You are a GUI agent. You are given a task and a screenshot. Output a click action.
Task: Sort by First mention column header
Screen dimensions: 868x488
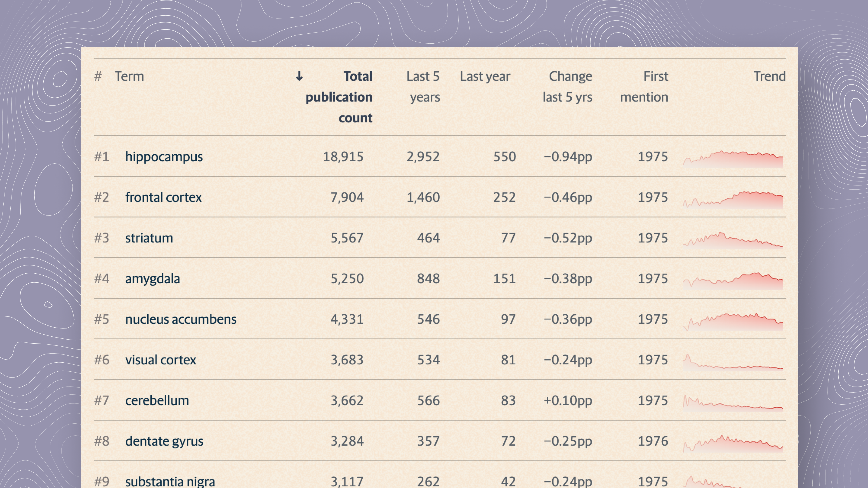644,87
